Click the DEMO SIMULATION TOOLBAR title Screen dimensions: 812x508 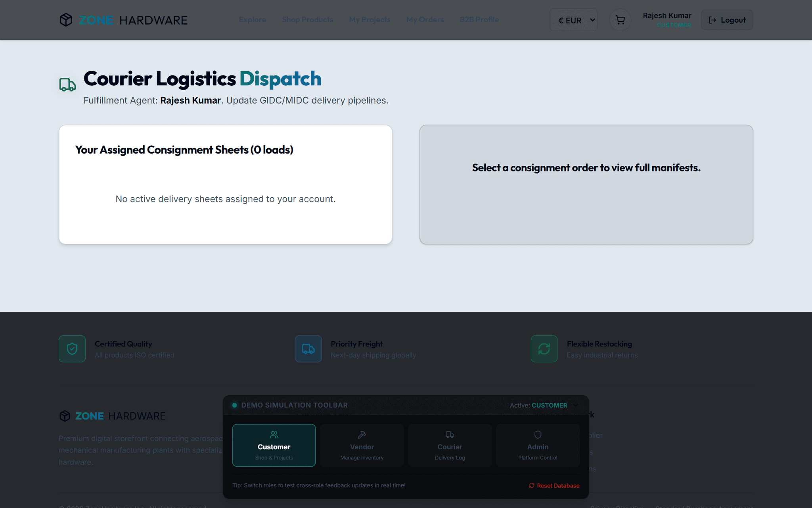(x=295, y=405)
